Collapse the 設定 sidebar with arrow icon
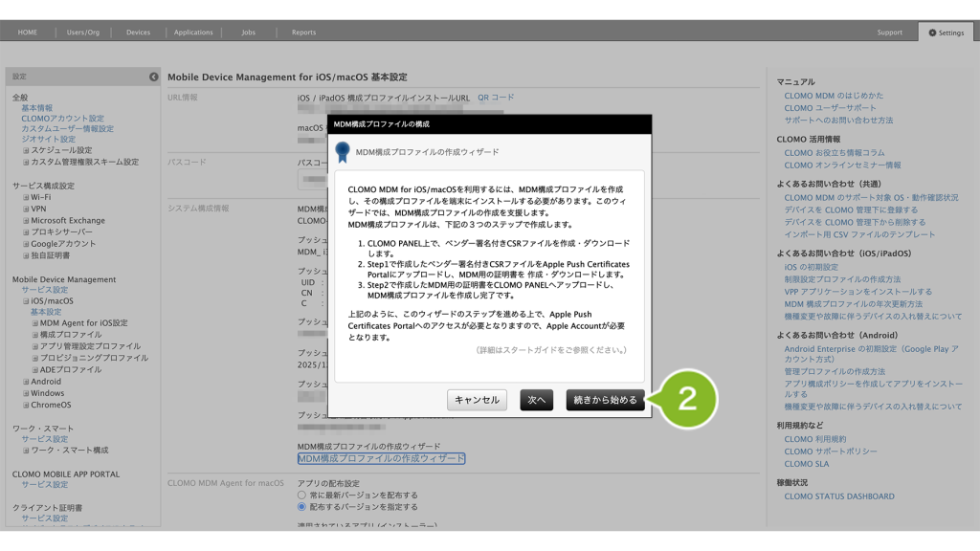 [153, 77]
